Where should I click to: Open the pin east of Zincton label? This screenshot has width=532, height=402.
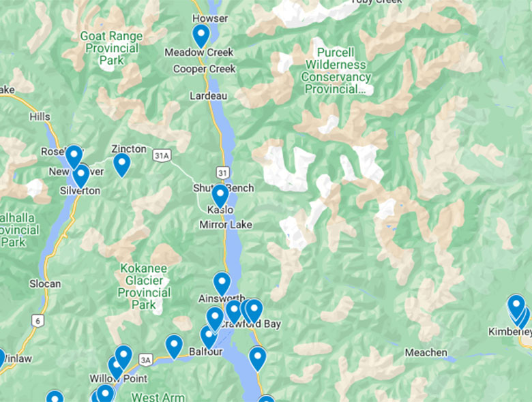tap(122, 165)
